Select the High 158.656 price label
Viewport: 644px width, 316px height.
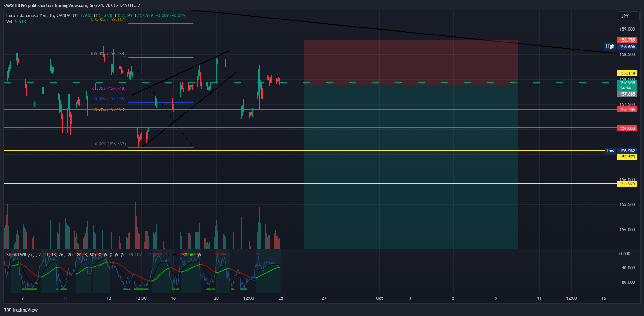tap(620, 47)
